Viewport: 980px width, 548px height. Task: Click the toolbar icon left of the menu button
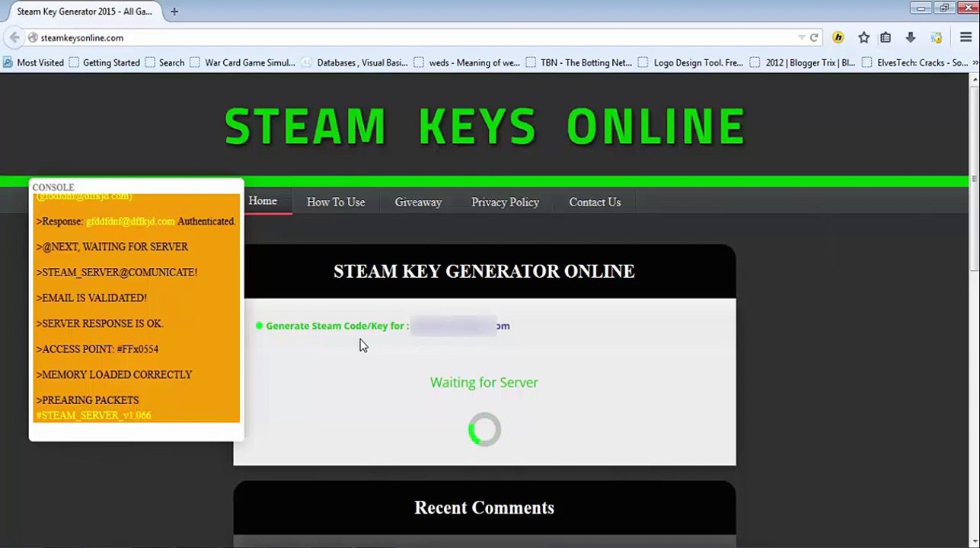pyautogui.click(x=937, y=37)
